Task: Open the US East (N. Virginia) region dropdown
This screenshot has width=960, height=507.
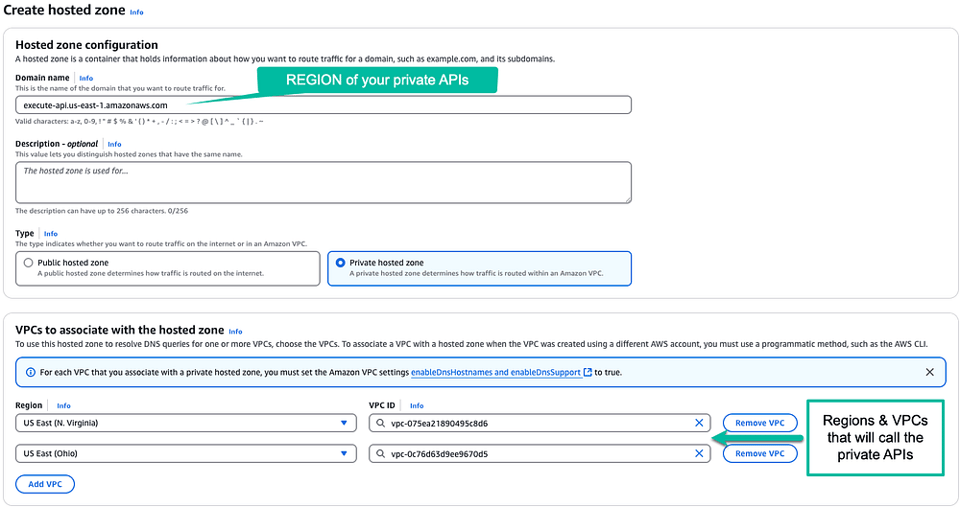Action: (x=186, y=423)
